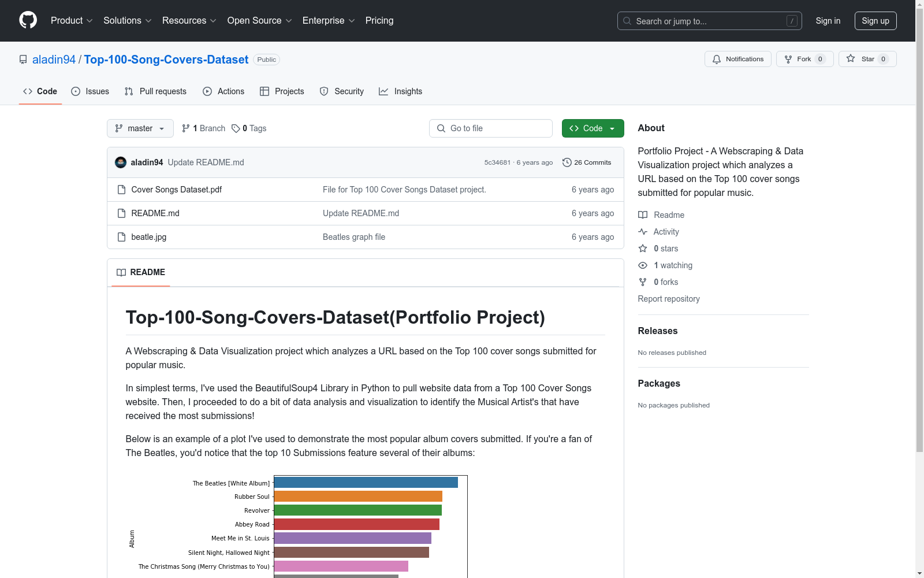Go to the Actions tab
924x578 pixels.
pyautogui.click(x=223, y=91)
